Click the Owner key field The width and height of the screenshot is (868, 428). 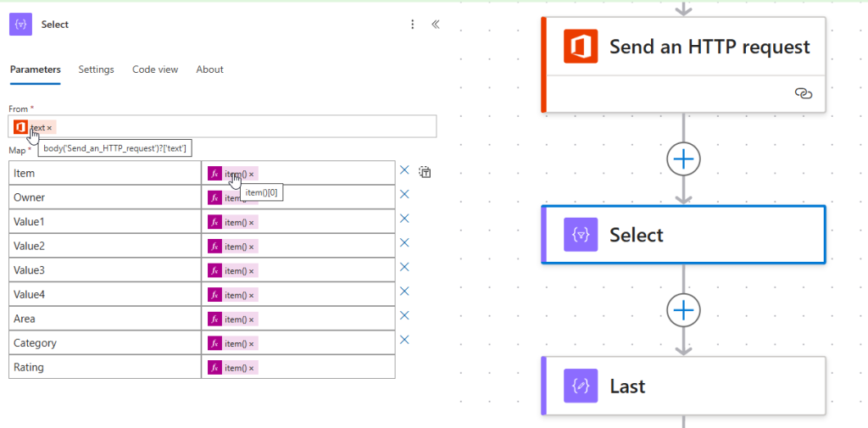(105, 197)
